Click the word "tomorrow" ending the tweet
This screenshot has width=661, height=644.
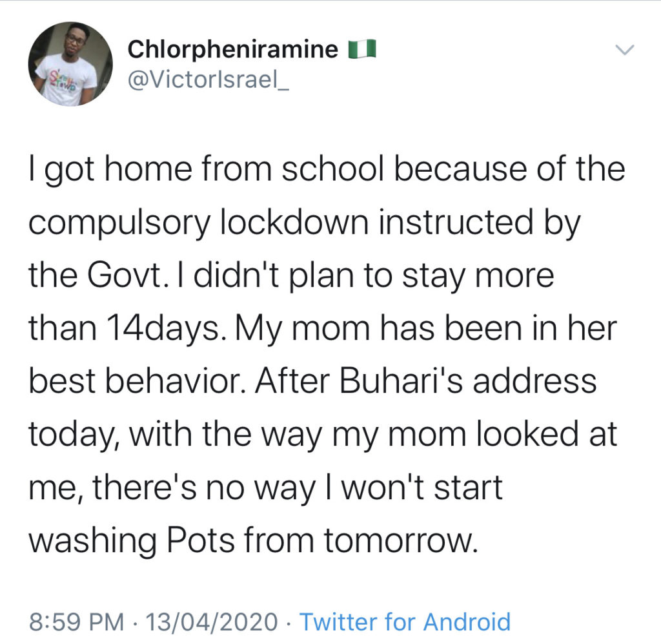tap(400, 539)
